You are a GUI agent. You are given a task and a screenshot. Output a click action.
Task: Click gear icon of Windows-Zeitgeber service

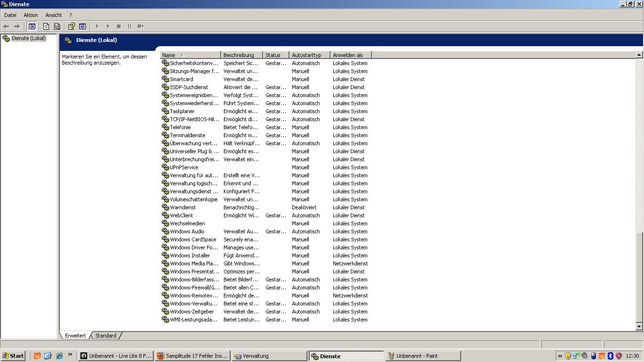coord(165,311)
